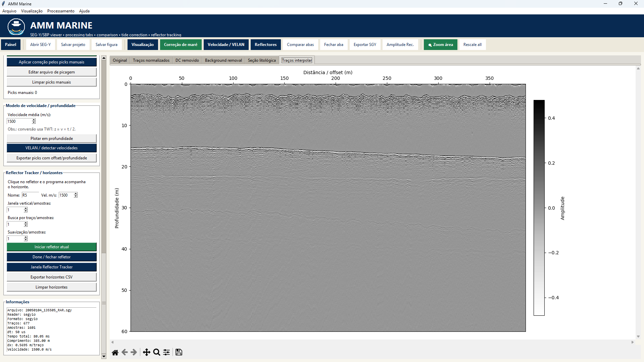The image size is (644, 362).
Task: Click Exportar SGY button
Action: click(365, 45)
